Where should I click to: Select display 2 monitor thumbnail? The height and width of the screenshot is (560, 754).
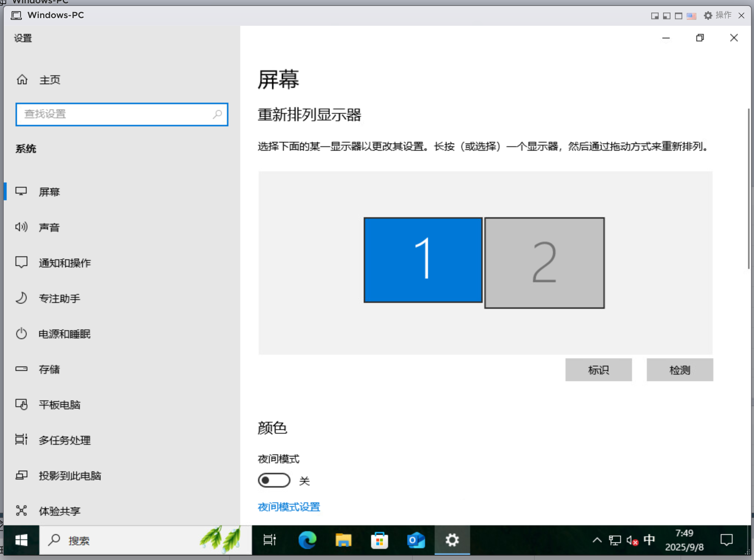tap(544, 262)
